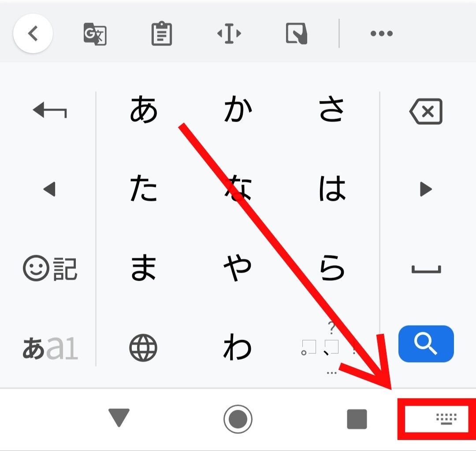This screenshot has height=451, width=476.
Task: Tap the undo reverse arrow key
Action: [x=50, y=110]
